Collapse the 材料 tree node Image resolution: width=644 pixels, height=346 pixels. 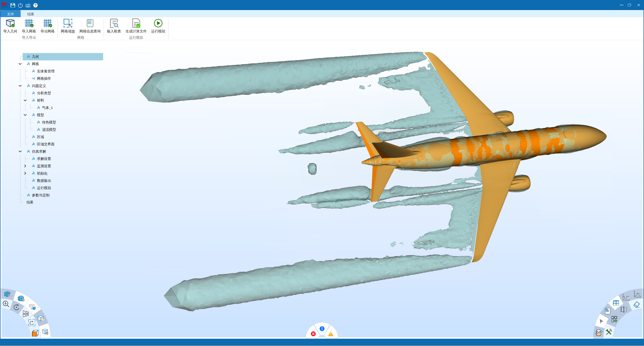click(x=25, y=100)
